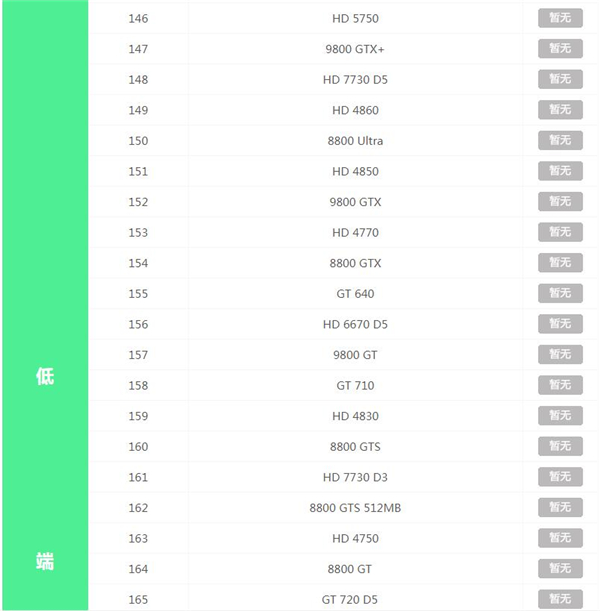This screenshot has height=611, width=600.
Task: Select the HD 4850 graphics card name
Action: [x=355, y=171]
